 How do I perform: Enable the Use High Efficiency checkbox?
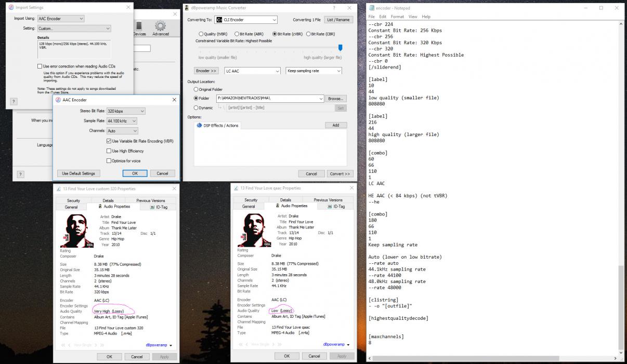click(x=109, y=151)
